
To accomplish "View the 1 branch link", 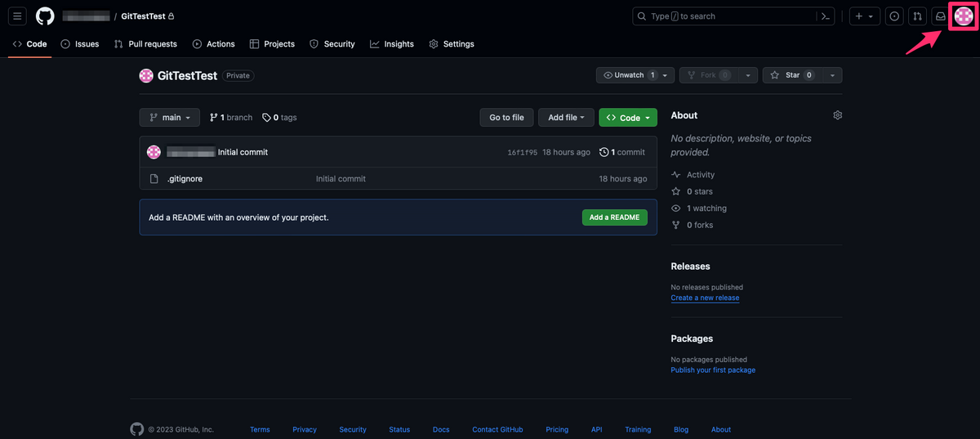I will (x=231, y=118).
